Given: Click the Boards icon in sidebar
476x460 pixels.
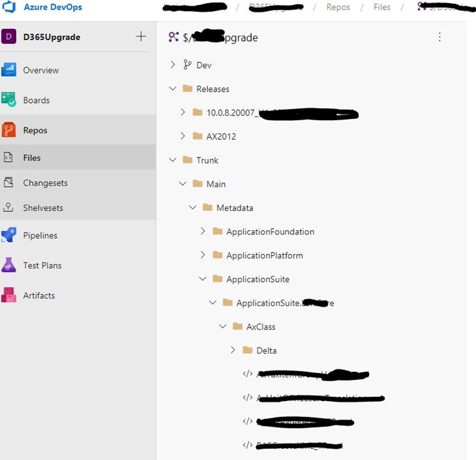Looking at the screenshot, I should [x=9, y=100].
